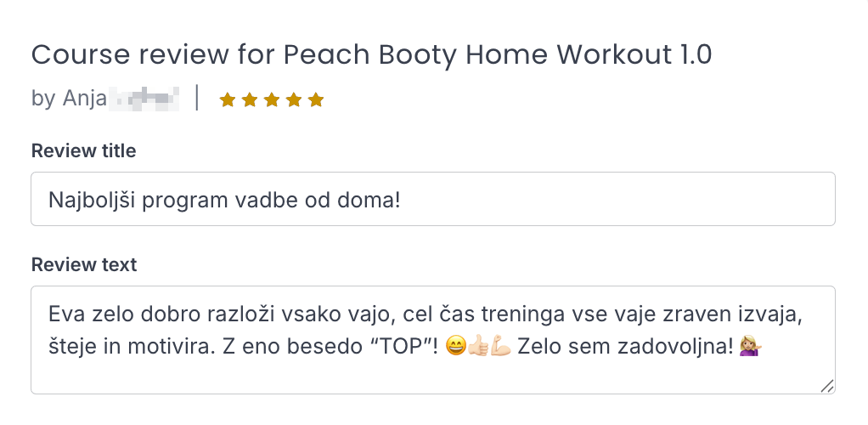The height and width of the screenshot is (425, 868).
Task: Click the author name "by Anja"
Action: [69, 99]
